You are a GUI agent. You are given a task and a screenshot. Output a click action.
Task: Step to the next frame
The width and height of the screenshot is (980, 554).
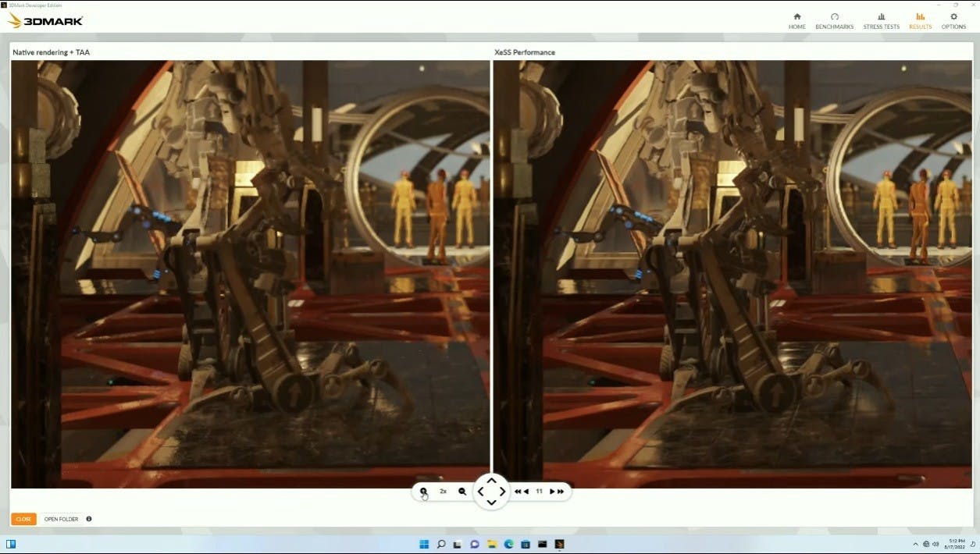[551, 492]
